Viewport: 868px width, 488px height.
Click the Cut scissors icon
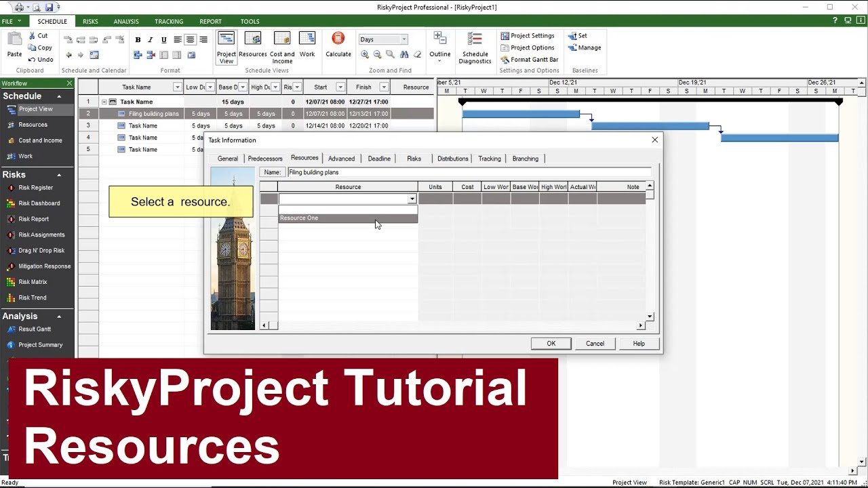point(32,36)
